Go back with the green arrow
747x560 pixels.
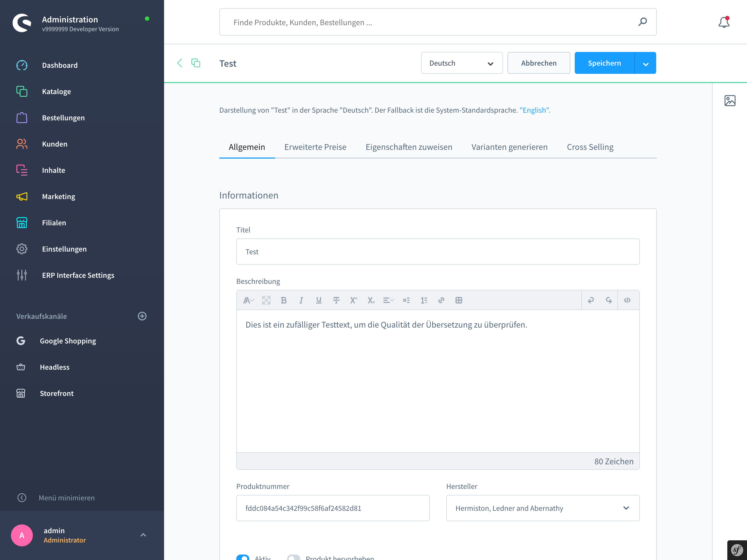pyautogui.click(x=180, y=63)
